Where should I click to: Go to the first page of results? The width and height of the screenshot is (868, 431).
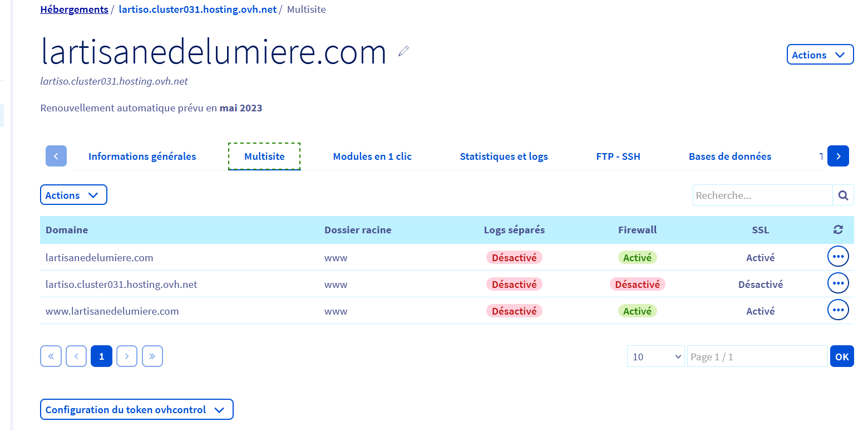51,356
